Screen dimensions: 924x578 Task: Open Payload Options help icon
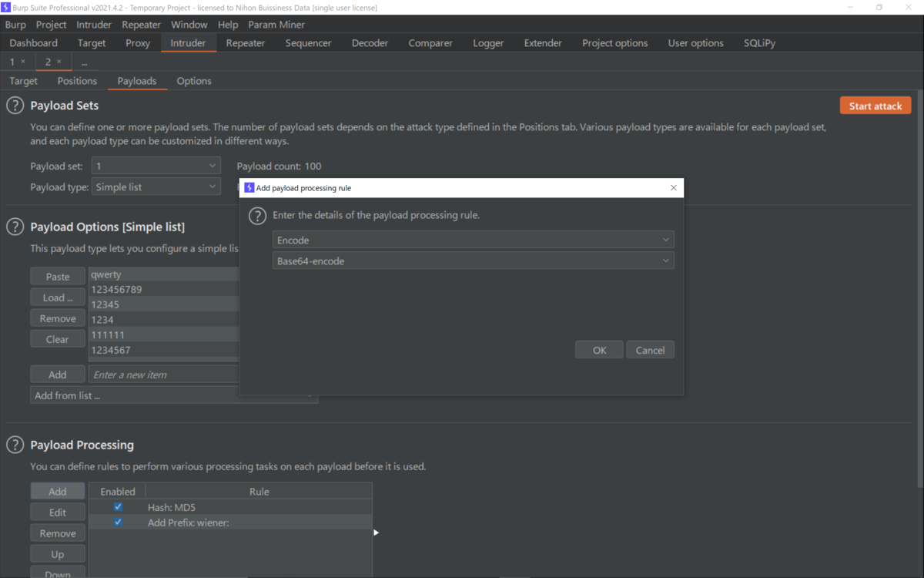(15, 227)
